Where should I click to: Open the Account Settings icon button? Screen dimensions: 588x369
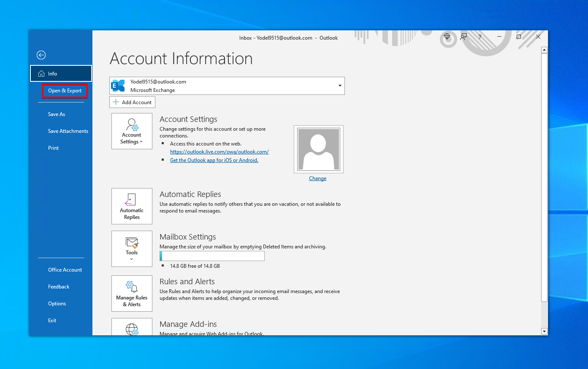point(132,131)
